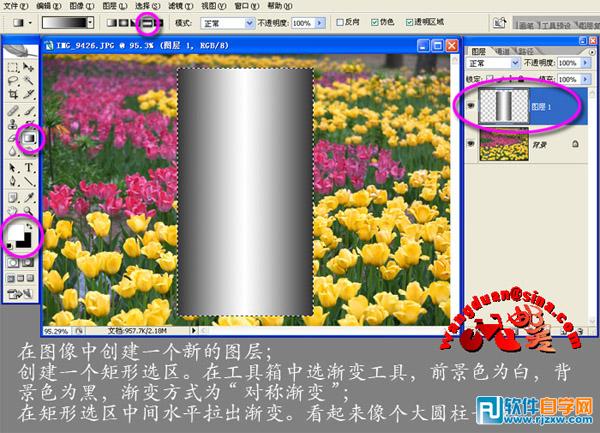This screenshot has width=600, height=433.
Task: Open the 滤镜 (Filter) menu
Action: pos(181,6)
